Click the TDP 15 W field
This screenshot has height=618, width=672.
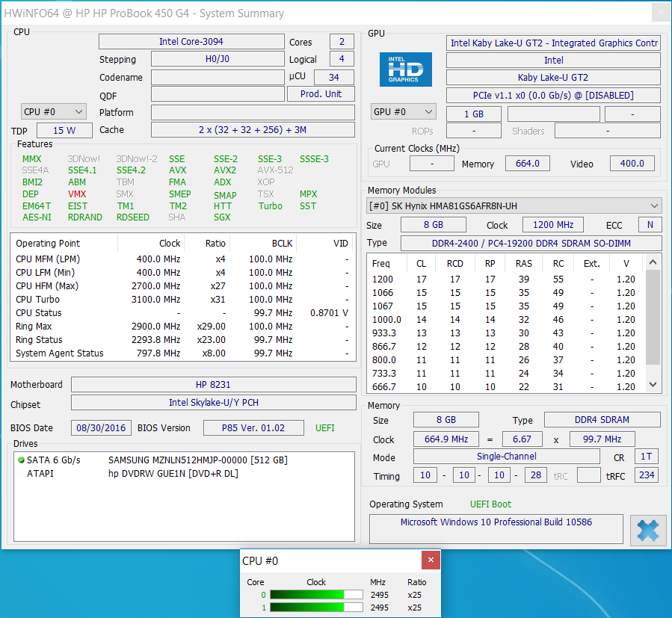[x=64, y=130]
